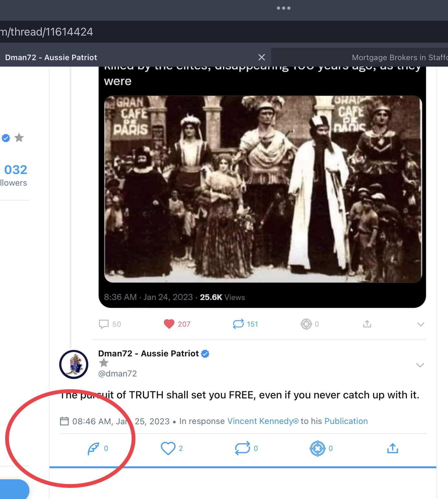Expand the chevron beside the embedded tweet actions
Screen dimensions: 448x499
421,324
